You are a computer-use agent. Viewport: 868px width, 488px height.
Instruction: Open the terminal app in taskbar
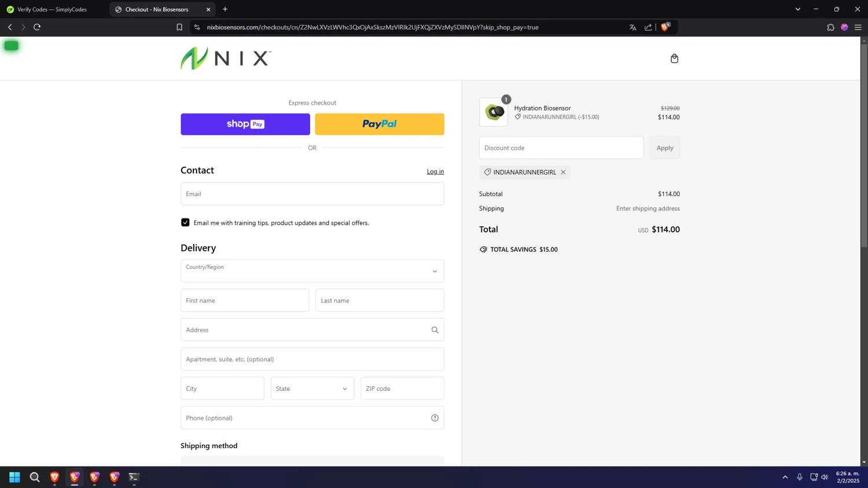pyautogui.click(x=134, y=477)
